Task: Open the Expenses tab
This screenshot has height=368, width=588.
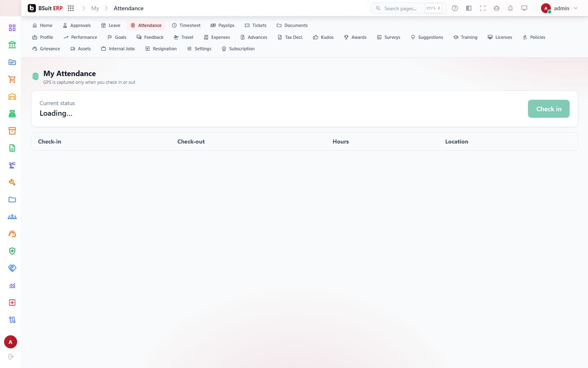Action: [217, 37]
